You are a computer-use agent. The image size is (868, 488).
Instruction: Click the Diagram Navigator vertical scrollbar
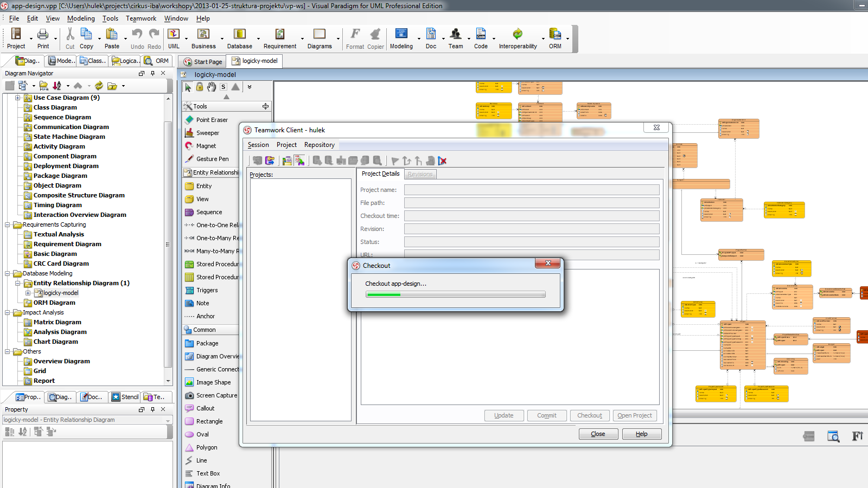pos(168,240)
